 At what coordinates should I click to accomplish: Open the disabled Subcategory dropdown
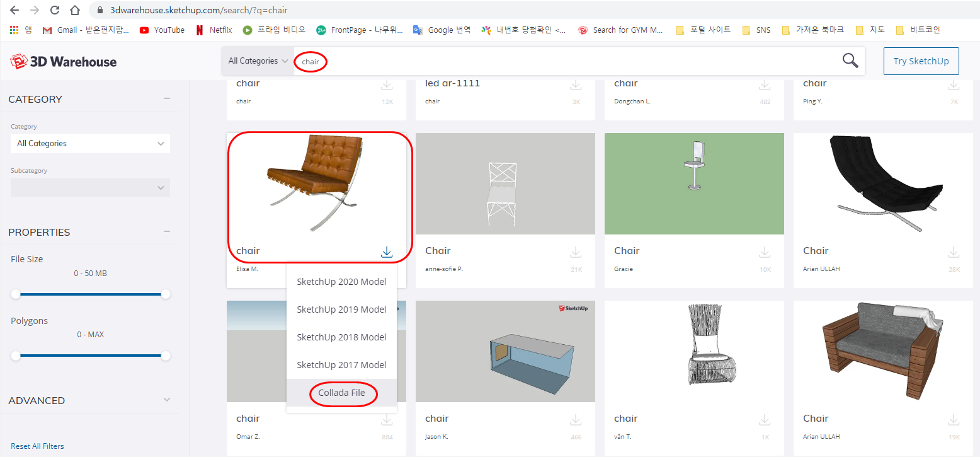[90, 187]
